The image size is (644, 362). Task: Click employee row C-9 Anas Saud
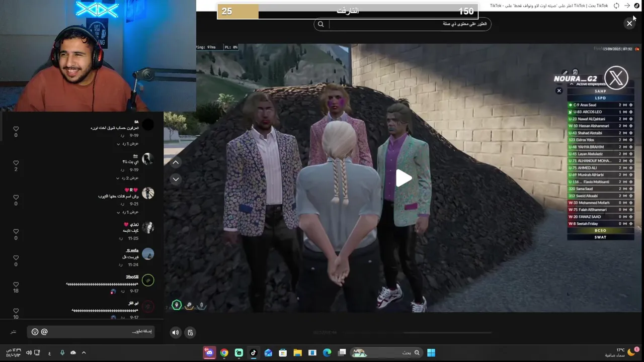tap(600, 105)
